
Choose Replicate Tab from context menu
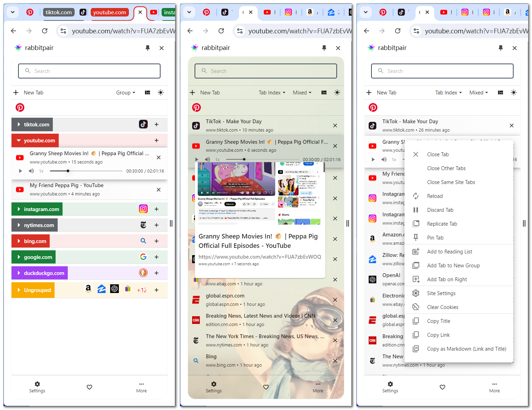[x=459, y=224]
